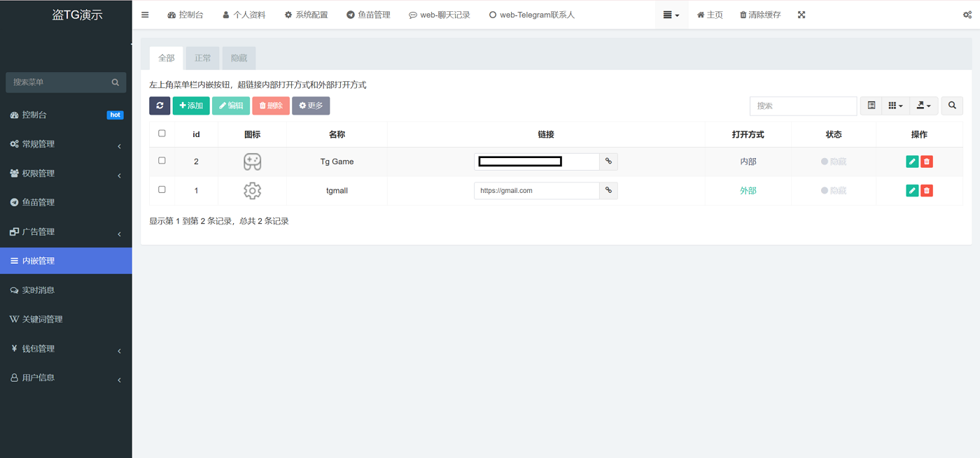This screenshot has width=980, height=458.
Task: Toggle fullscreen with the expand arrows icon
Action: [x=801, y=15]
